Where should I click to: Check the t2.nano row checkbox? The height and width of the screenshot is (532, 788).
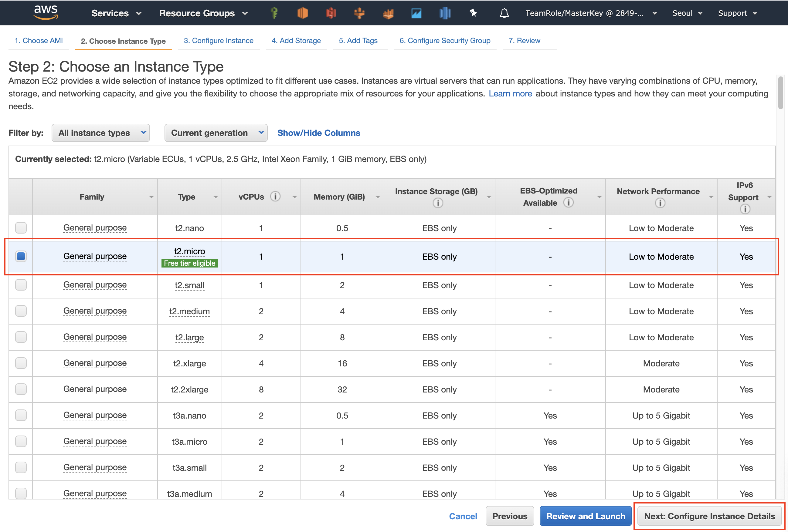click(21, 228)
